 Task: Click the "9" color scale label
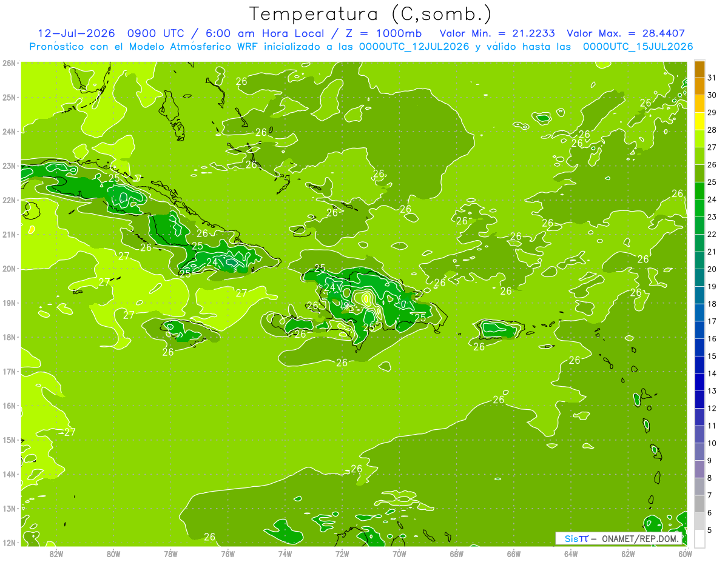pos(710,461)
